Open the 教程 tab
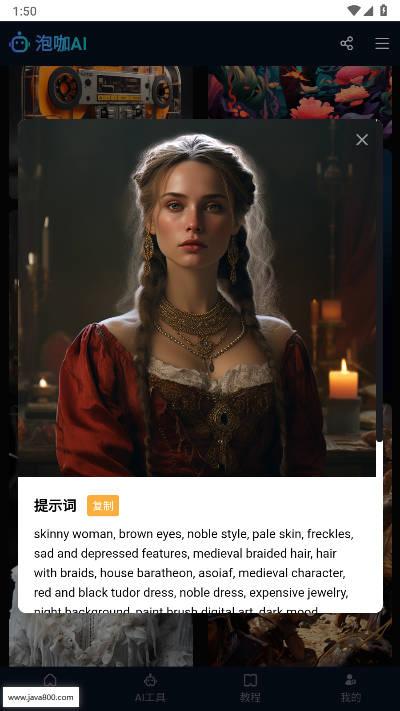Viewport: 400px width, 711px height. pos(250,688)
